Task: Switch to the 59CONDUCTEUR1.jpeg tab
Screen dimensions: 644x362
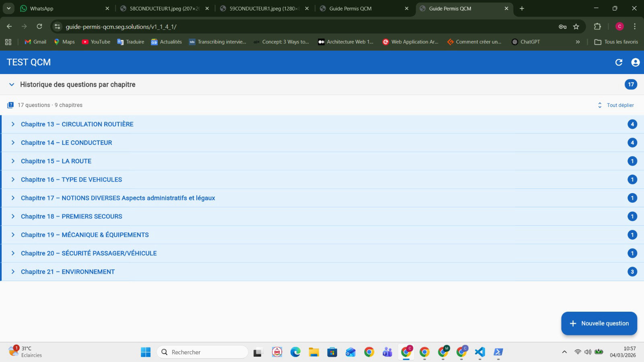Action: tap(265, 8)
